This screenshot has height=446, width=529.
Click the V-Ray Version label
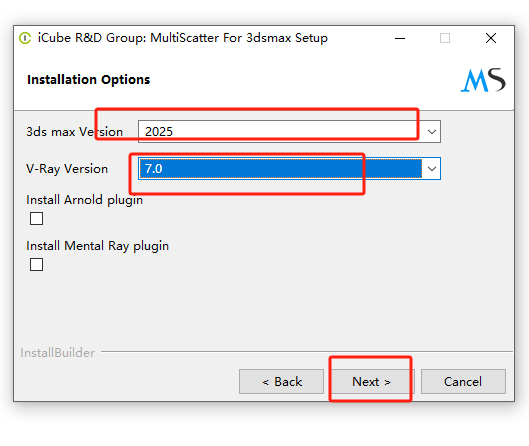(67, 168)
